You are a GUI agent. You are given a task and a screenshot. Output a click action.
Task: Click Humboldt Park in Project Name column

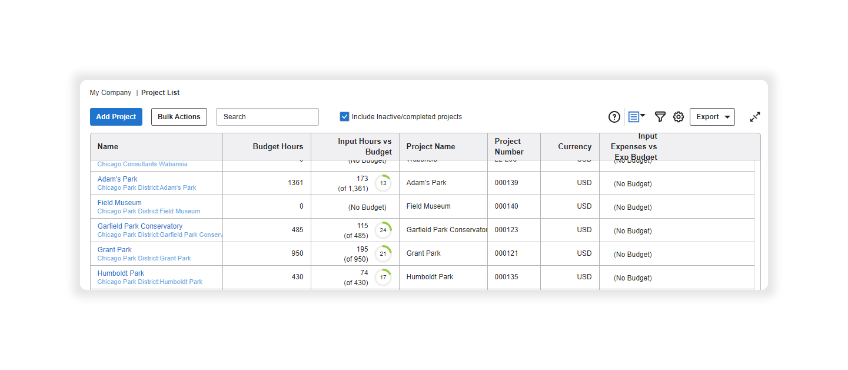click(429, 277)
